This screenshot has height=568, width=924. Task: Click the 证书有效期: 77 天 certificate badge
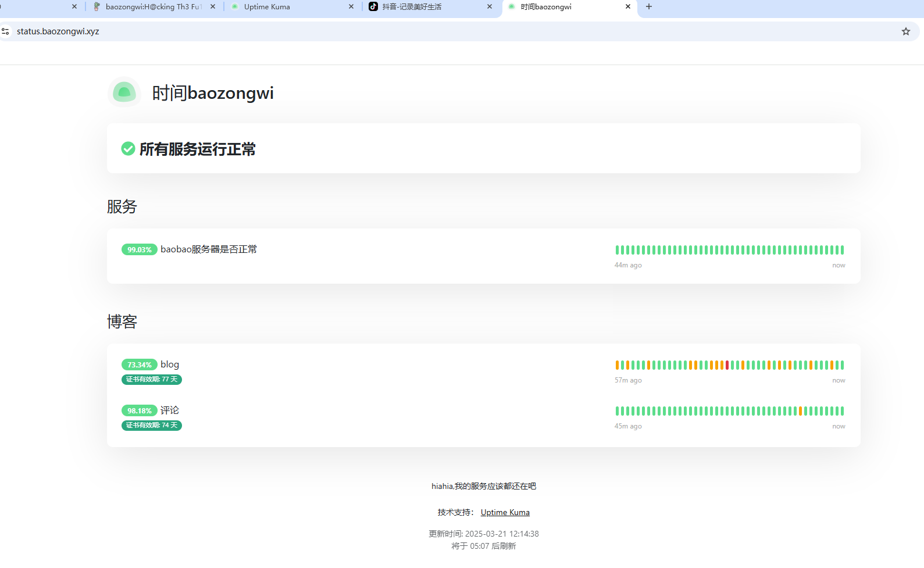152,380
